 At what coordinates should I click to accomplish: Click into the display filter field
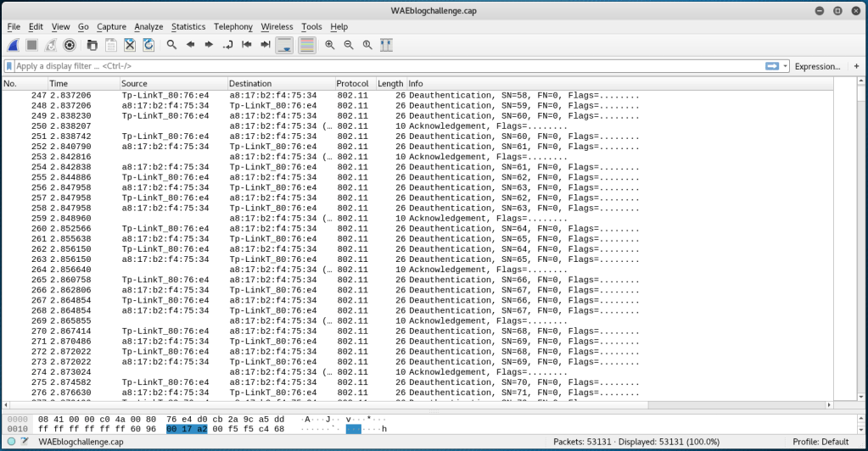[x=382, y=66]
